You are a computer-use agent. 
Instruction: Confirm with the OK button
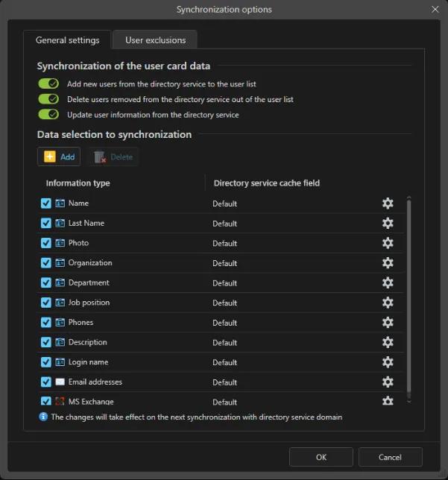point(321,457)
